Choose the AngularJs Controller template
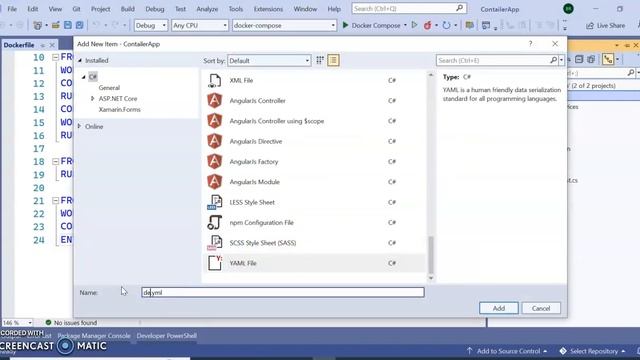 click(257, 101)
